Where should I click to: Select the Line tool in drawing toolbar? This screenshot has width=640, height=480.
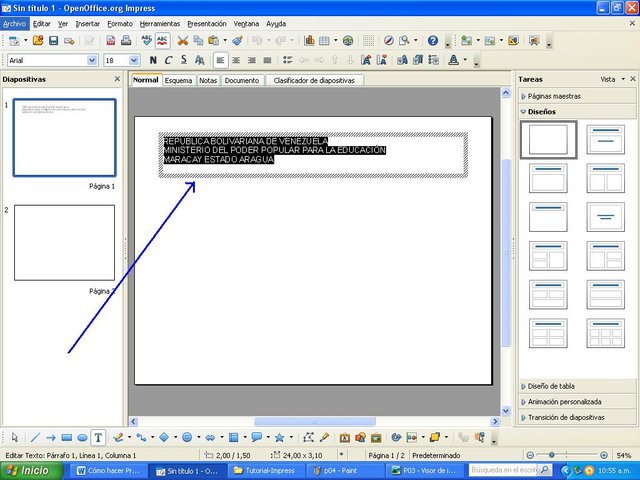[x=35, y=438]
